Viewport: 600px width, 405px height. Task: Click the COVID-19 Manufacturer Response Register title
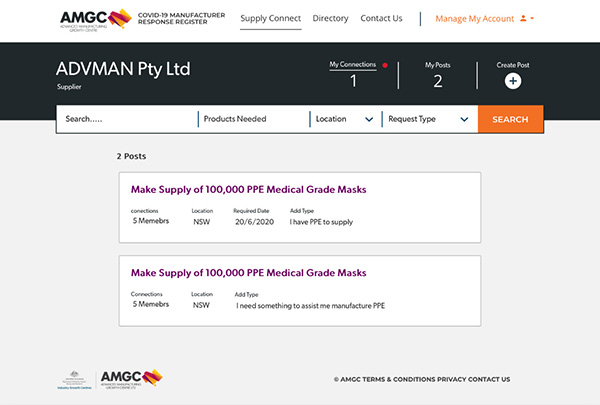(181, 18)
